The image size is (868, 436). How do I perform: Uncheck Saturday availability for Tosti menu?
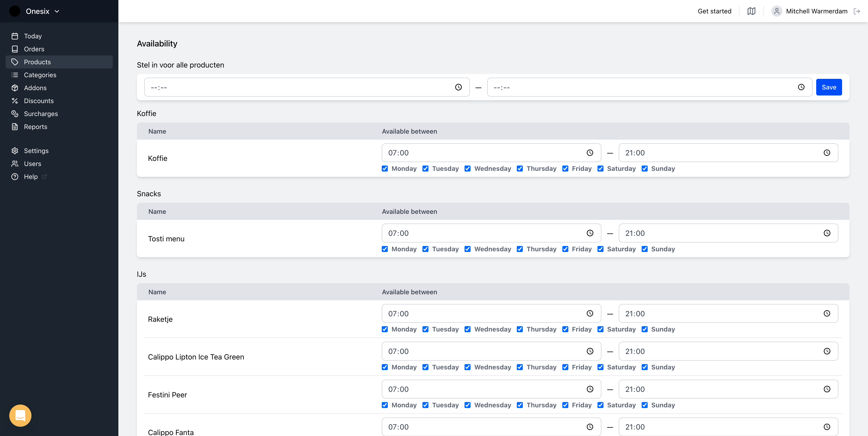pyautogui.click(x=600, y=249)
